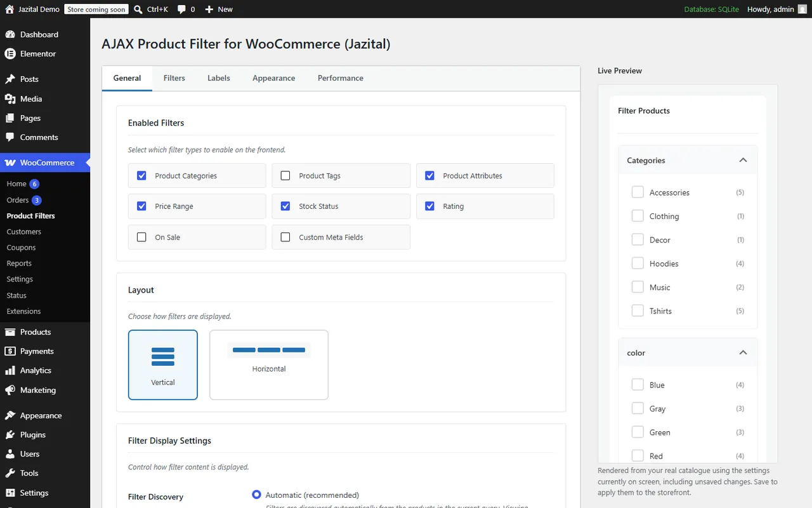Click the Users person icon
Image resolution: width=812 pixels, height=508 pixels.
click(x=10, y=454)
